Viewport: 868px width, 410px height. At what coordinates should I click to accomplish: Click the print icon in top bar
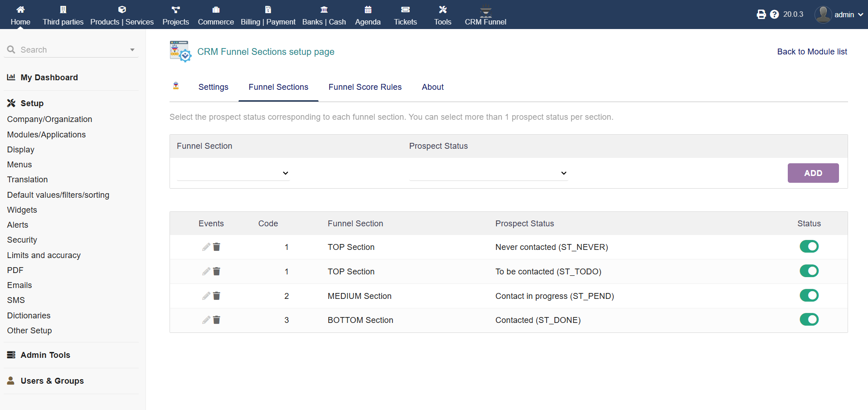pos(761,15)
